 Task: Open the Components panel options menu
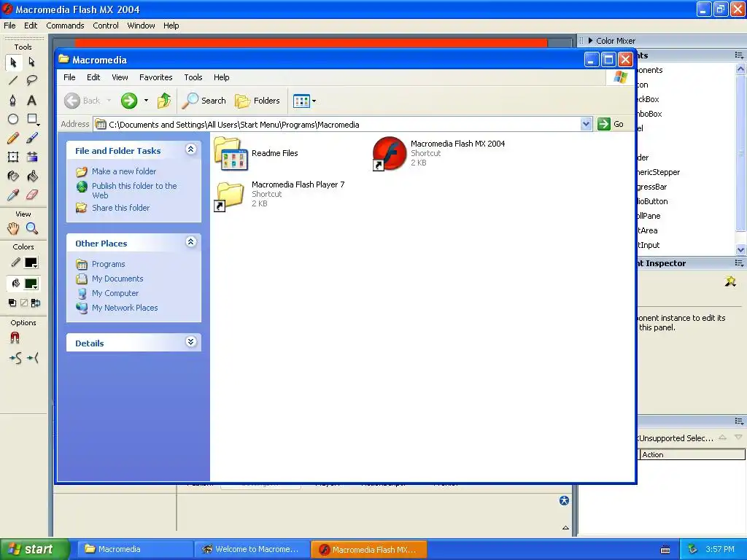click(x=739, y=55)
